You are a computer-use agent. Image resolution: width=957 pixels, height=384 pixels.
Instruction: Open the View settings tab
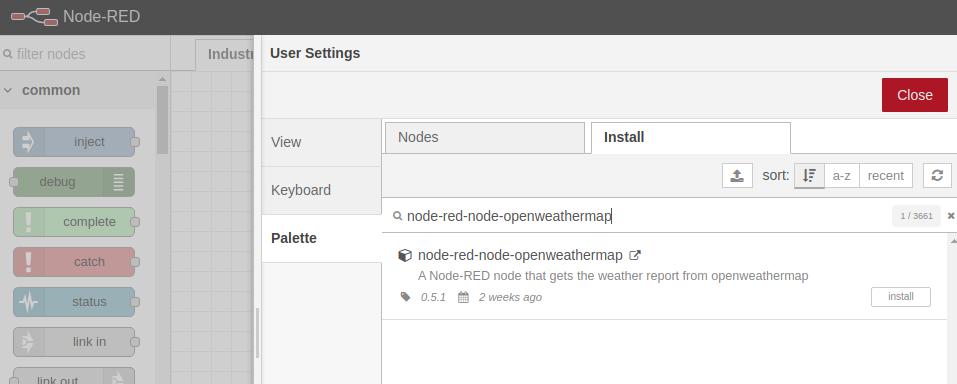[x=322, y=142]
